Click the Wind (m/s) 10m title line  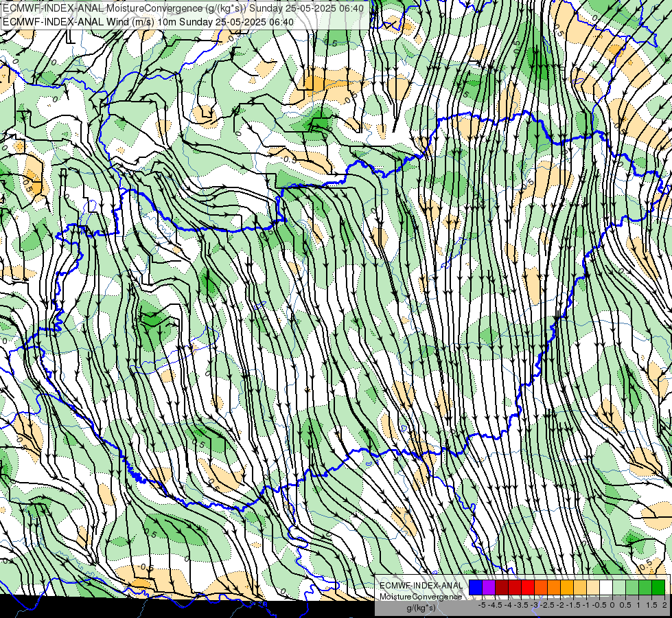148,22
